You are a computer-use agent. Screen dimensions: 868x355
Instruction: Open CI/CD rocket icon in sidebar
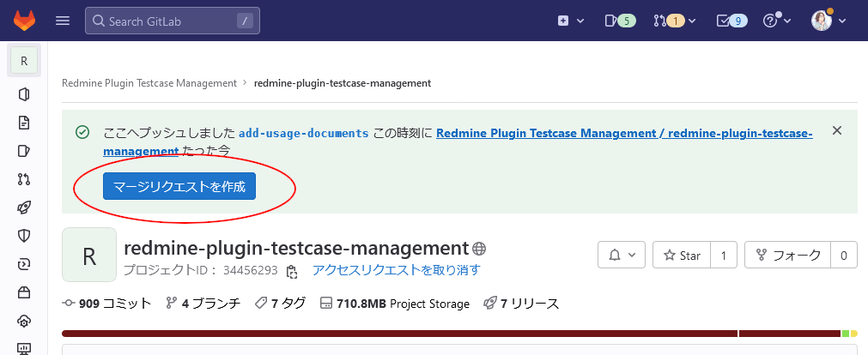pyautogui.click(x=24, y=208)
